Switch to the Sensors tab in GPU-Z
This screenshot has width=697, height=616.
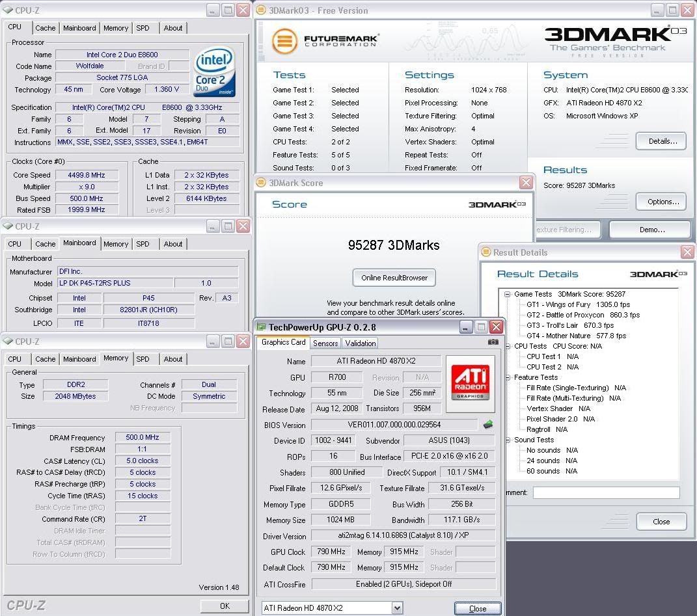pos(325,343)
